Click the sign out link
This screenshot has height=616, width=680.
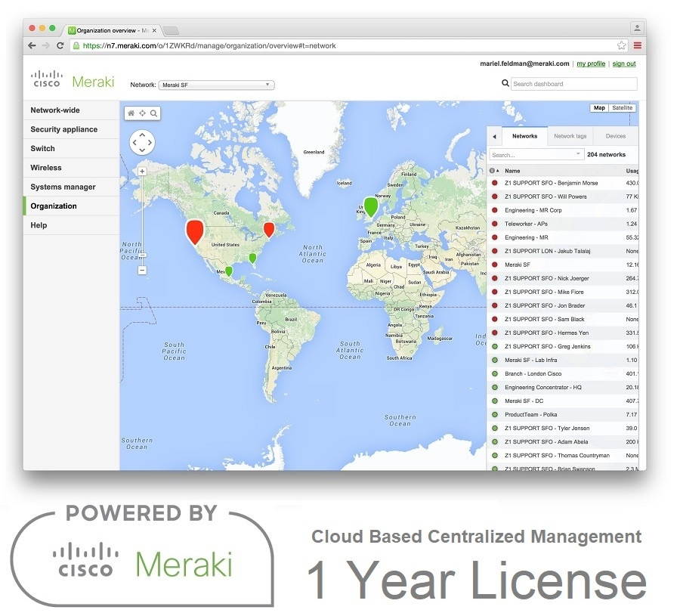click(624, 63)
